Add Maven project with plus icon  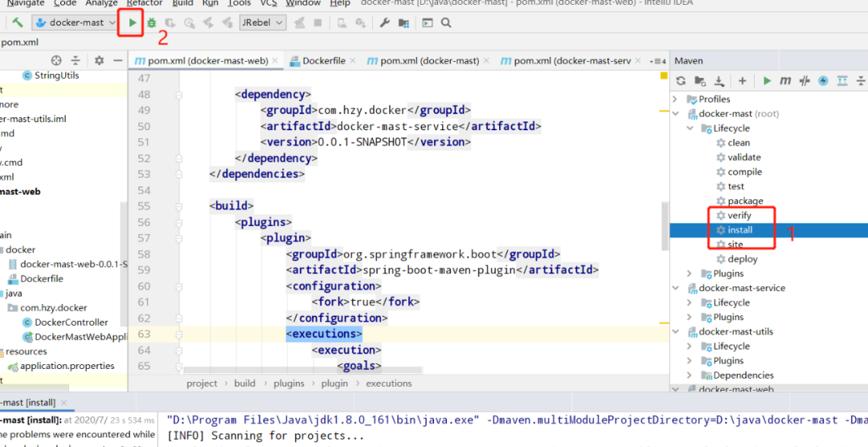click(743, 81)
